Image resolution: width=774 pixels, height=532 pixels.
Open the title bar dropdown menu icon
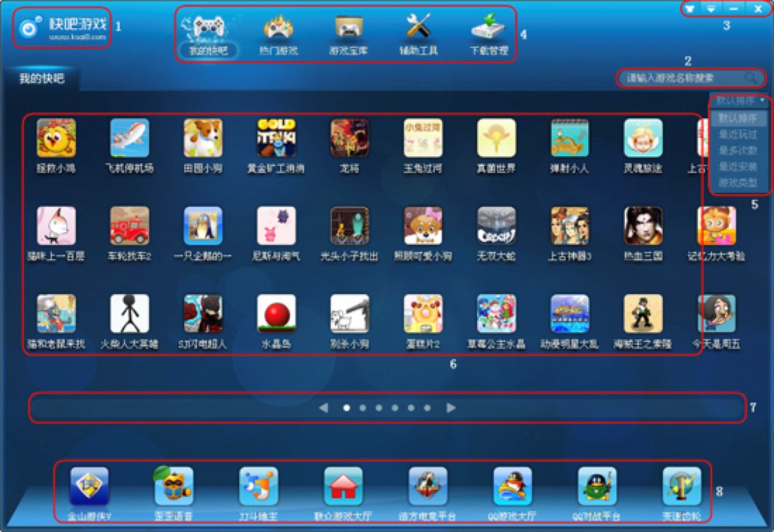coord(712,9)
